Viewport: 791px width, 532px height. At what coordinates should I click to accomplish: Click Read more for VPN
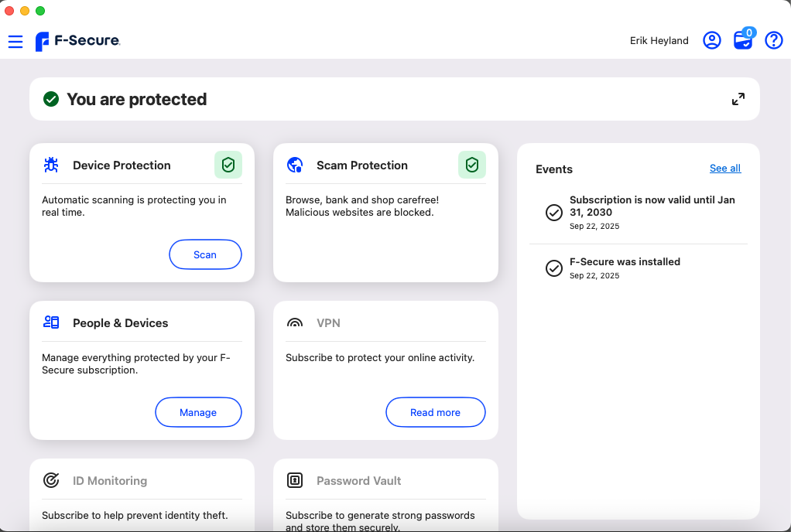pos(435,412)
